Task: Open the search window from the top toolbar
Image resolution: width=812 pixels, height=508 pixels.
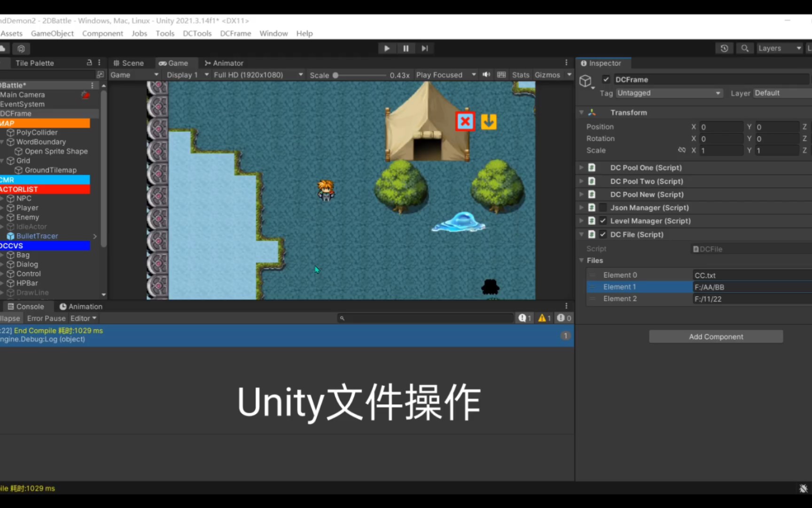Action: pos(744,48)
